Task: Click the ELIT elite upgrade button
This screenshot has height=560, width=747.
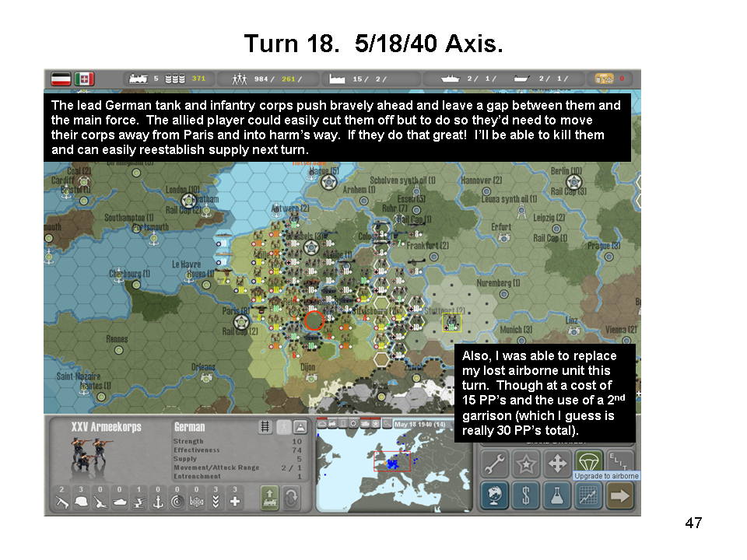Action: [x=619, y=464]
